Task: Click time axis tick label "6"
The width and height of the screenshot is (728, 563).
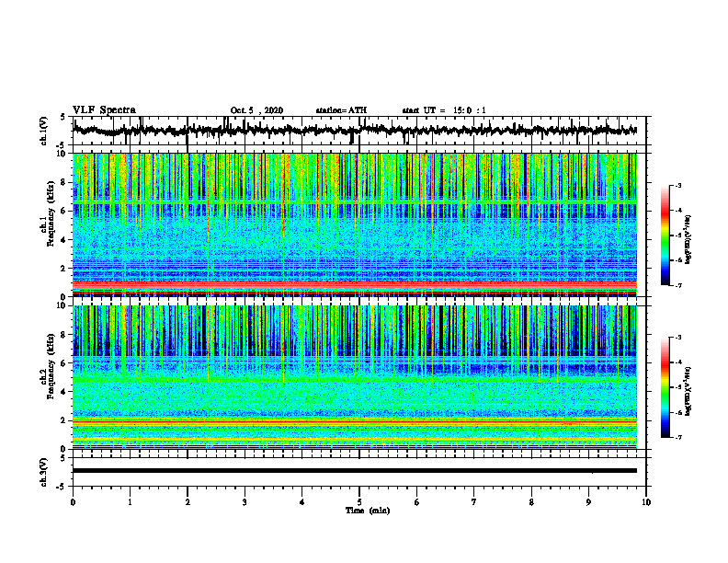Action: 417,502
